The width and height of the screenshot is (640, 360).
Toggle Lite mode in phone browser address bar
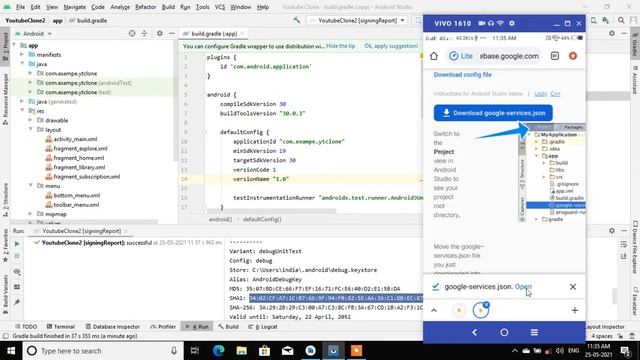coord(460,56)
